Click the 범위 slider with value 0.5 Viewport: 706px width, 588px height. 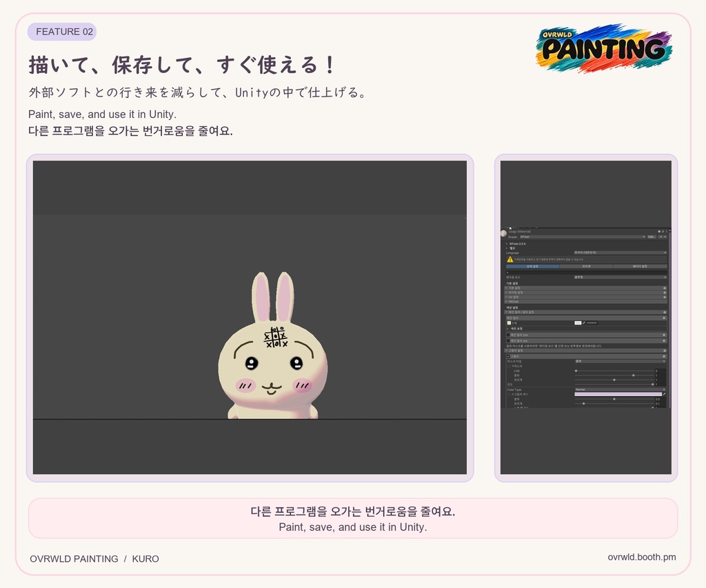pos(614,399)
